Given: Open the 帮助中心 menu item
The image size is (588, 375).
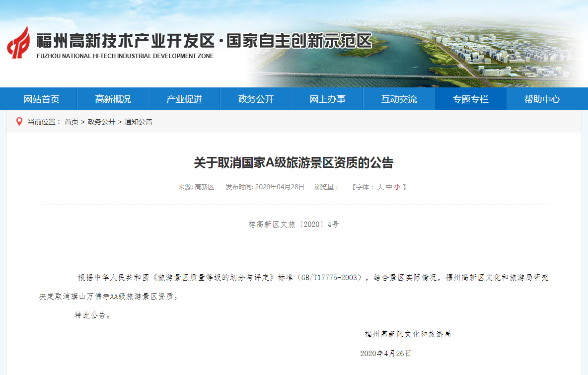Looking at the screenshot, I should click(x=542, y=99).
